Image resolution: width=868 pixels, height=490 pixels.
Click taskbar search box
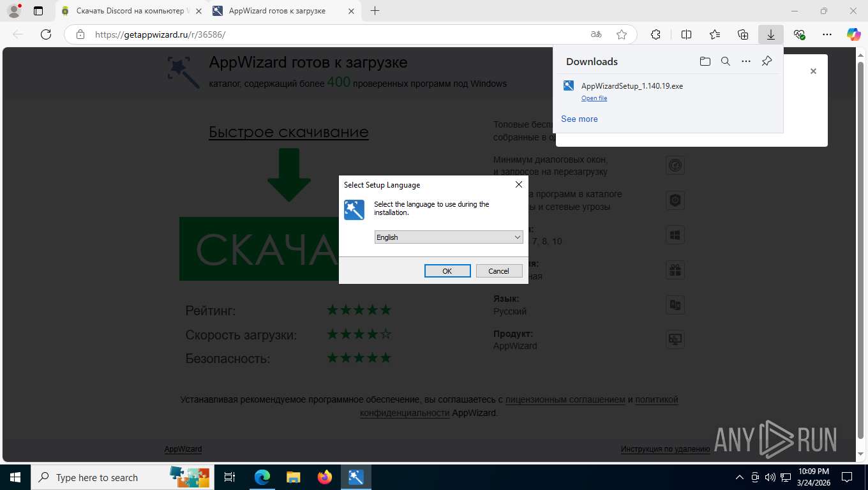pyautogui.click(x=123, y=477)
